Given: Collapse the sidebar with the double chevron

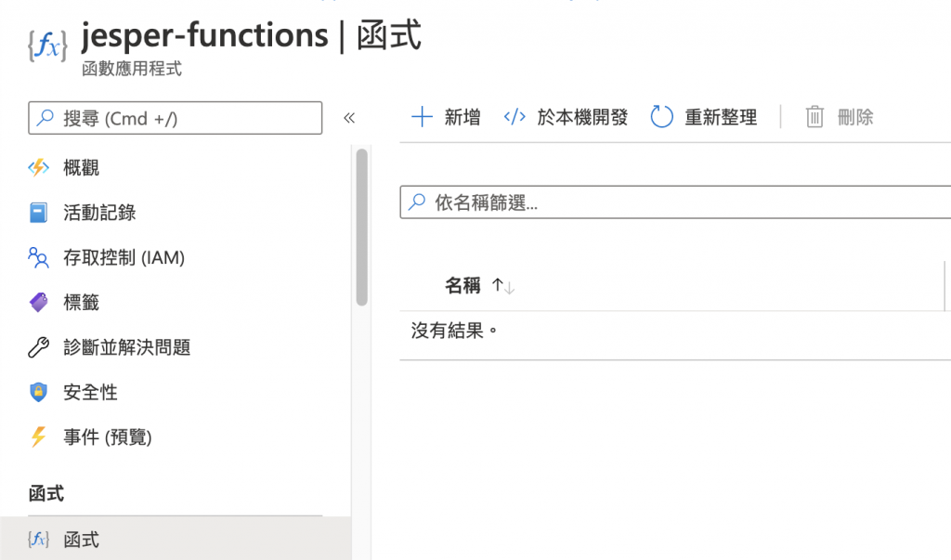Looking at the screenshot, I should point(349,118).
